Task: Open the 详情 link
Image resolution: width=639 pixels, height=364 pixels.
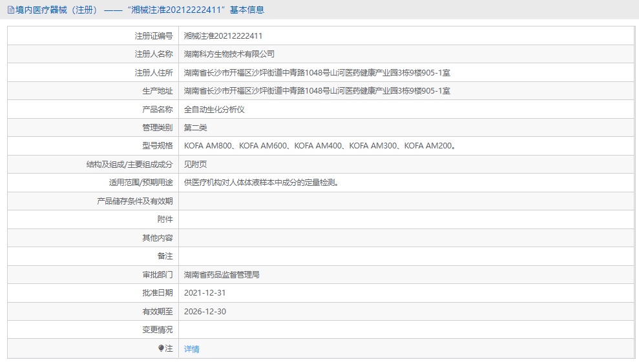Action: click(x=192, y=349)
